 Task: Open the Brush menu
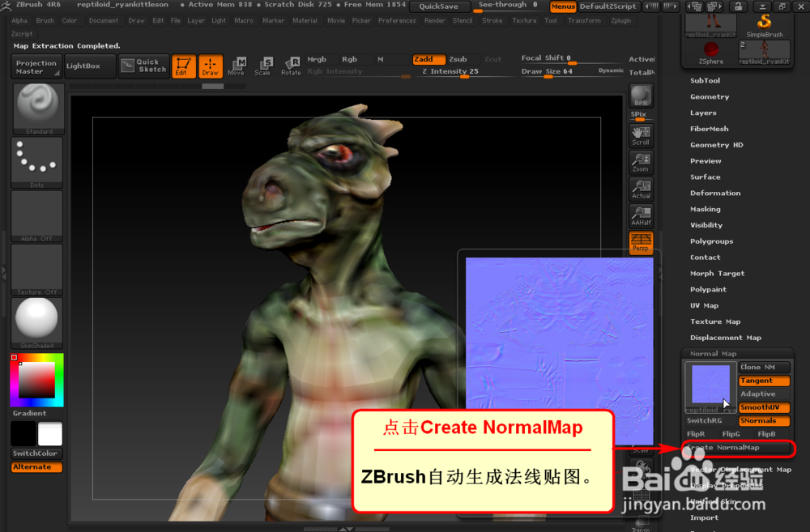45,21
